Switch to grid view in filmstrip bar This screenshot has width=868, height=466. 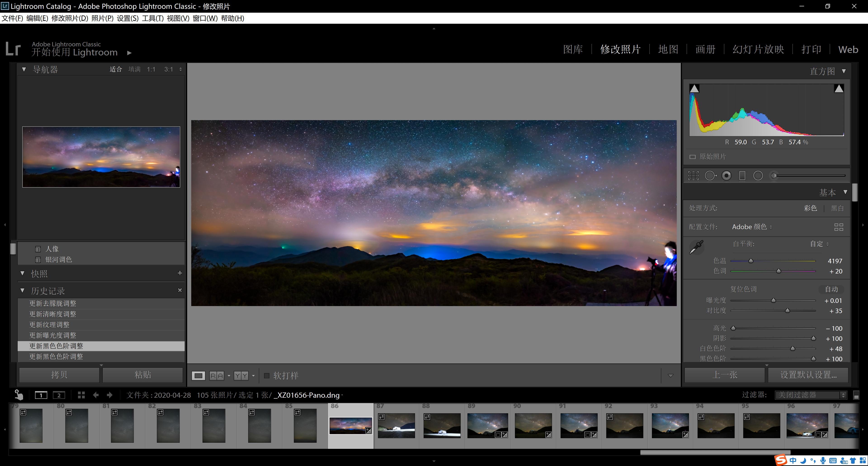tap(81, 395)
